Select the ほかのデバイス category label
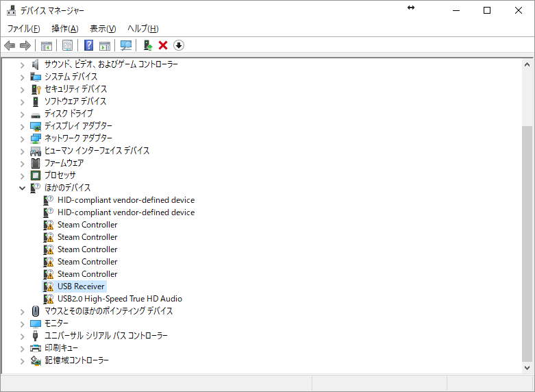This screenshot has height=392, width=535. point(68,188)
